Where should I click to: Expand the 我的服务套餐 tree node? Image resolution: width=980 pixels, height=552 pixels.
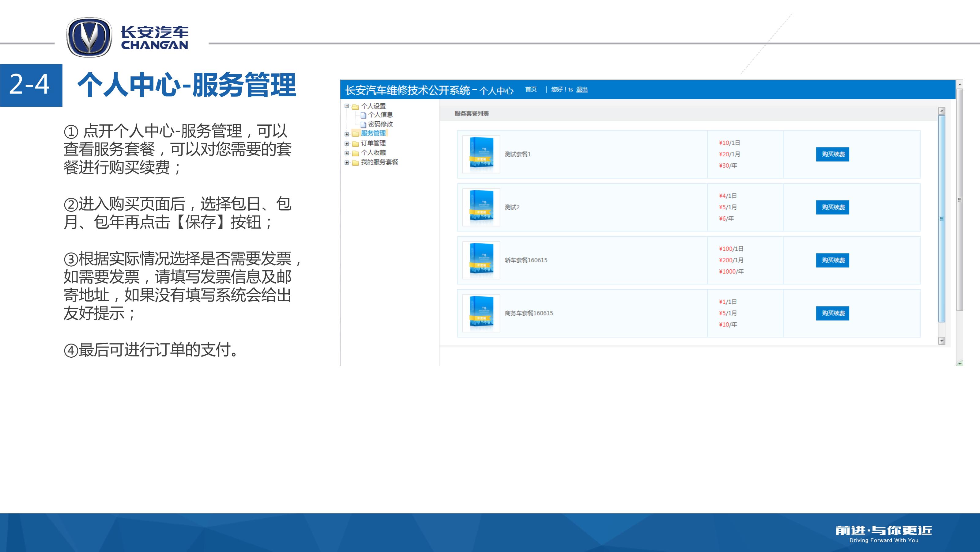coord(347,162)
